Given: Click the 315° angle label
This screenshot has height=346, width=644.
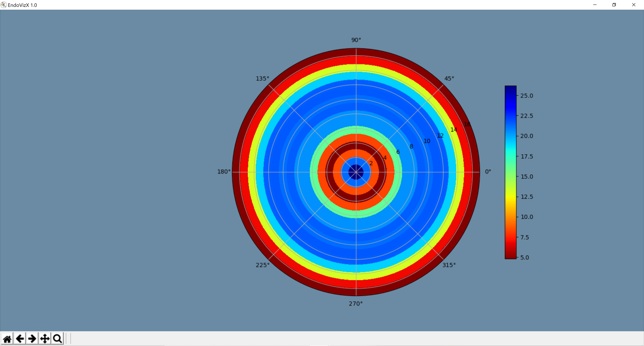Looking at the screenshot, I should pos(449,265).
